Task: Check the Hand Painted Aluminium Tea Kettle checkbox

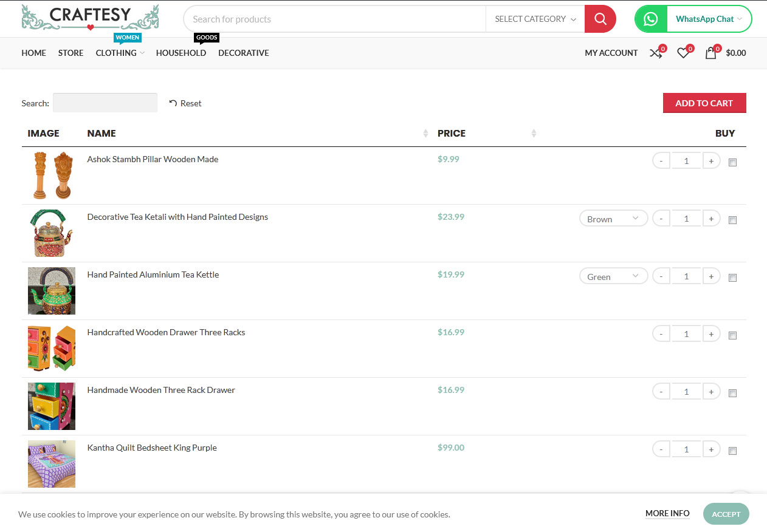Action: [x=732, y=278]
